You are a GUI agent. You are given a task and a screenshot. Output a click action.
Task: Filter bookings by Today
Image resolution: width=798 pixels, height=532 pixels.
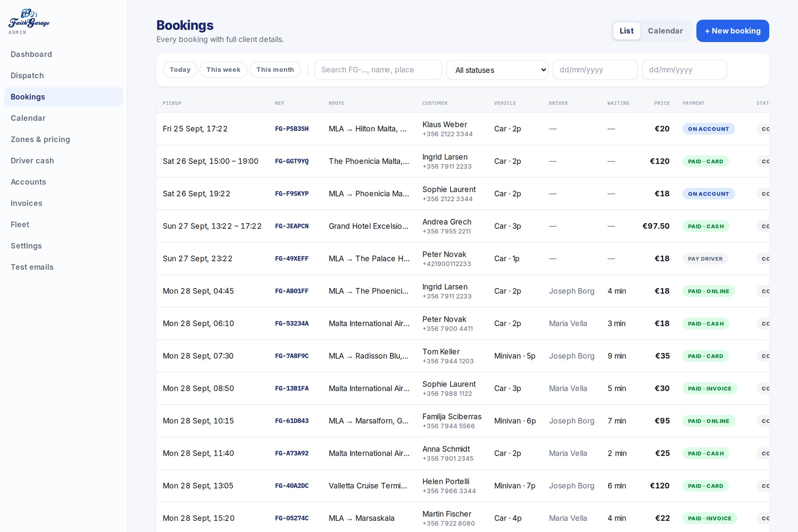pos(180,69)
